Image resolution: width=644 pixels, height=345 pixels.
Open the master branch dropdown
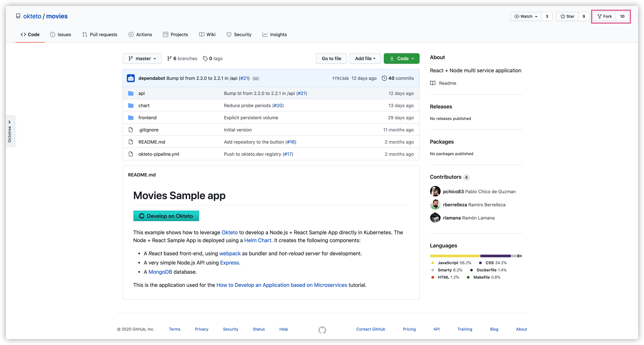pos(142,58)
